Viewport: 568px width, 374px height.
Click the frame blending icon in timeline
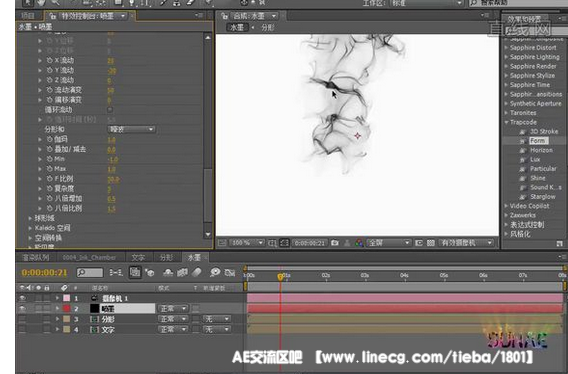(x=182, y=272)
